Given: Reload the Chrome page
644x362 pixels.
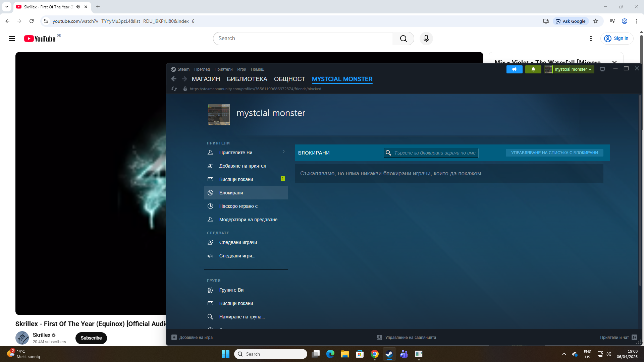Looking at the screenshot, I should pyautogui.click(x=32, y=21).
